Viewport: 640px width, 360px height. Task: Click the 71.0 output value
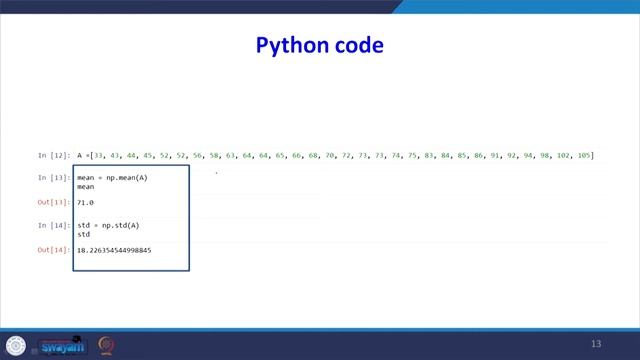[85, 202]
